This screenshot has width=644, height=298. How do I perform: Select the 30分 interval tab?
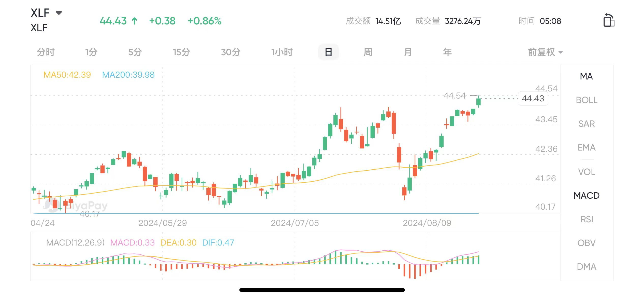tap(231, 52)
